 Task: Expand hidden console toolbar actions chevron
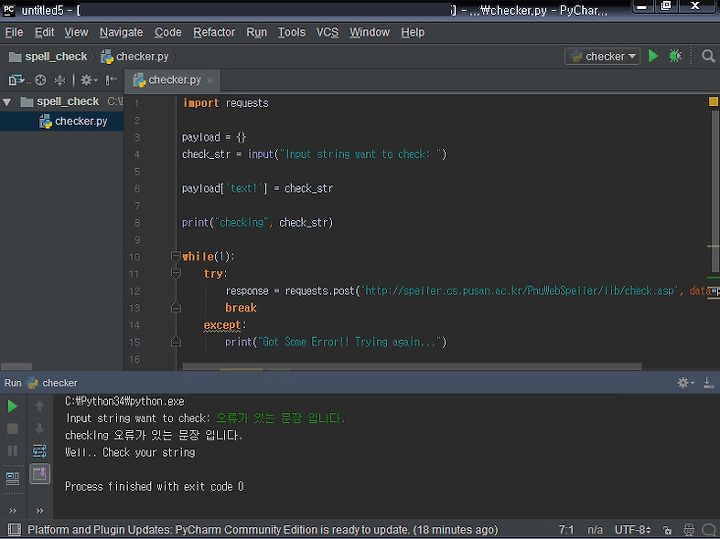39,511
